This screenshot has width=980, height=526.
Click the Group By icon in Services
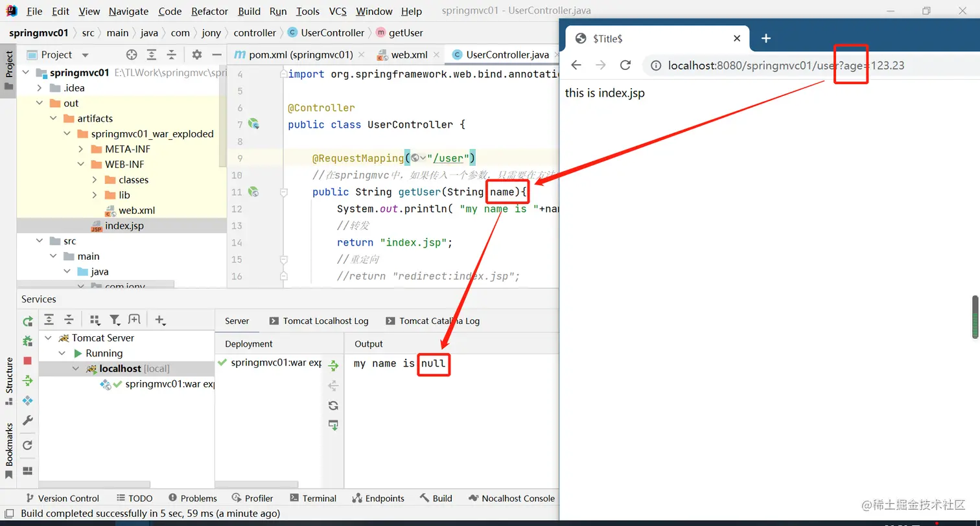point(95,320)
